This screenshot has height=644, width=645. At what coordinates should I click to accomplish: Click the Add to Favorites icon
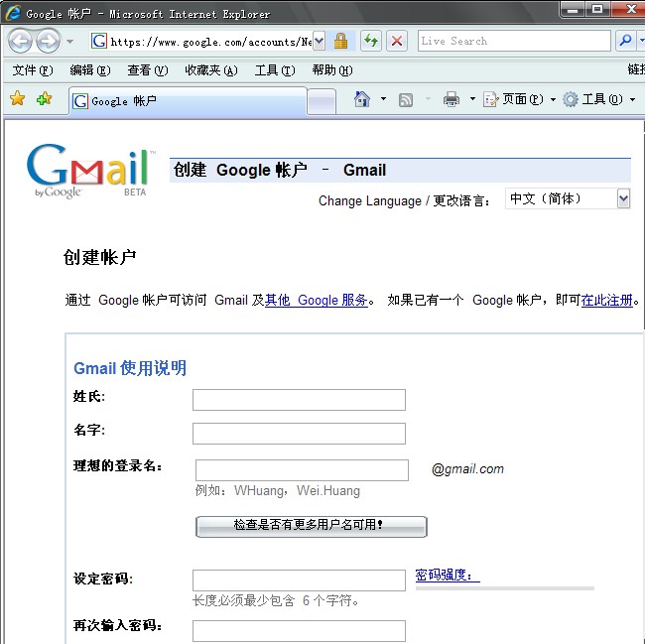coord(44,99)
